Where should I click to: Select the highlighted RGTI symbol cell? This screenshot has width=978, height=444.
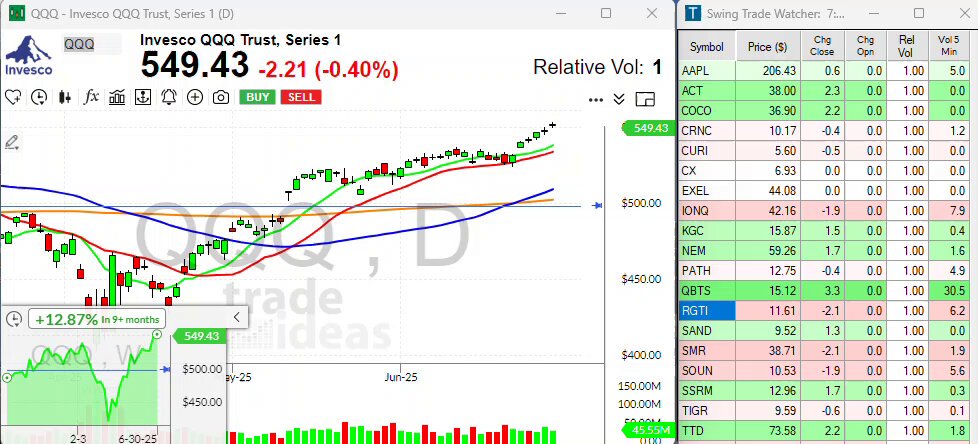(707, 311)
